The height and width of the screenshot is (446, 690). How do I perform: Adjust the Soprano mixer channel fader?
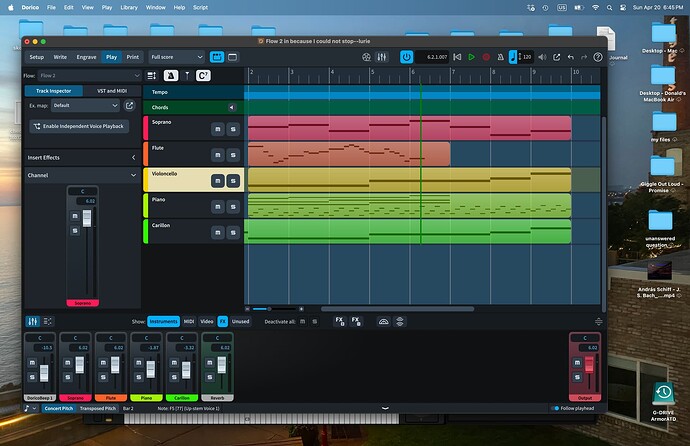(80, 365)
